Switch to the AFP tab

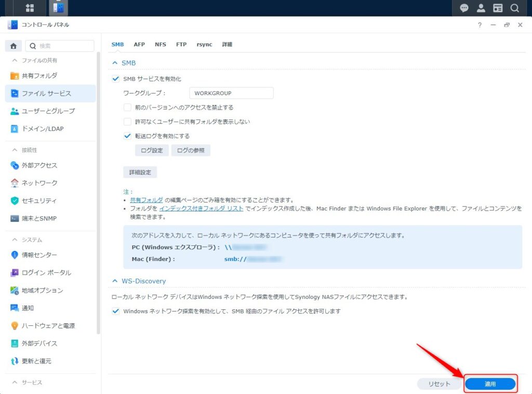point(139,45)
